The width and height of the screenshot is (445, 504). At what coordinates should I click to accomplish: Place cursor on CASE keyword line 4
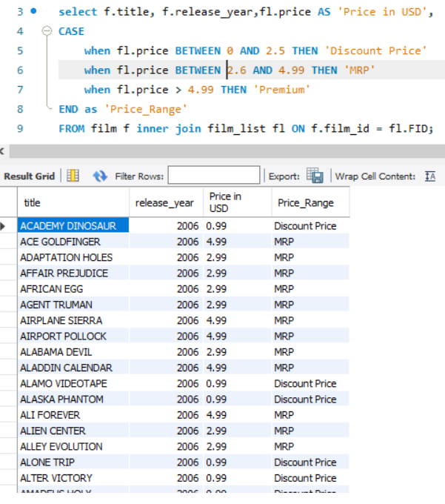[x=71, y=31]
